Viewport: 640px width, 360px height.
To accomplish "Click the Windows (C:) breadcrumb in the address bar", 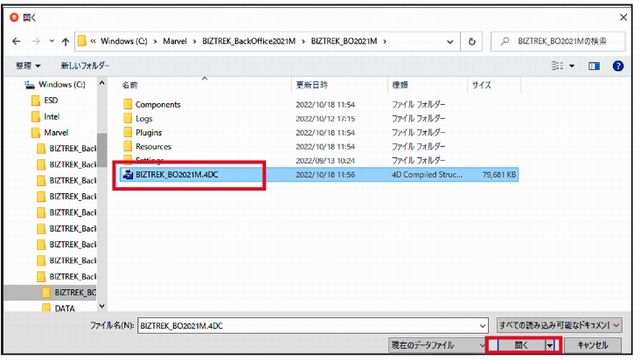I will (124, 41).
